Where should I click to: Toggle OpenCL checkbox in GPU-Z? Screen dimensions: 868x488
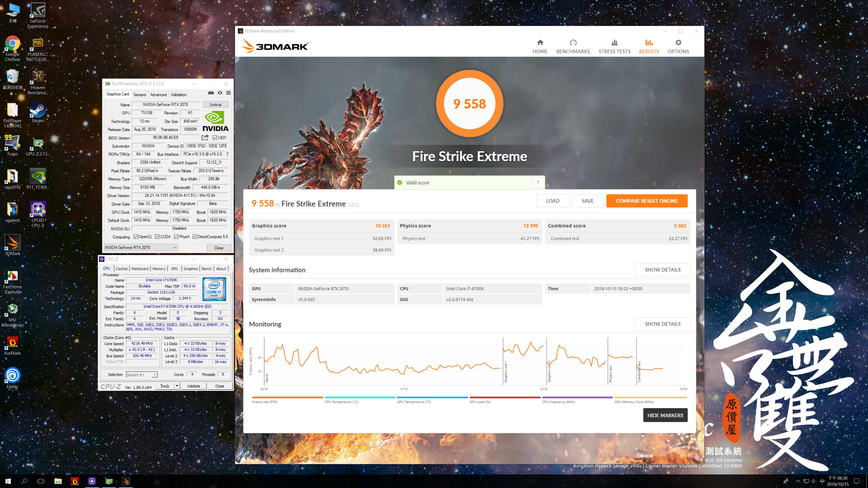pyautogui.click(x=136, y=237)
